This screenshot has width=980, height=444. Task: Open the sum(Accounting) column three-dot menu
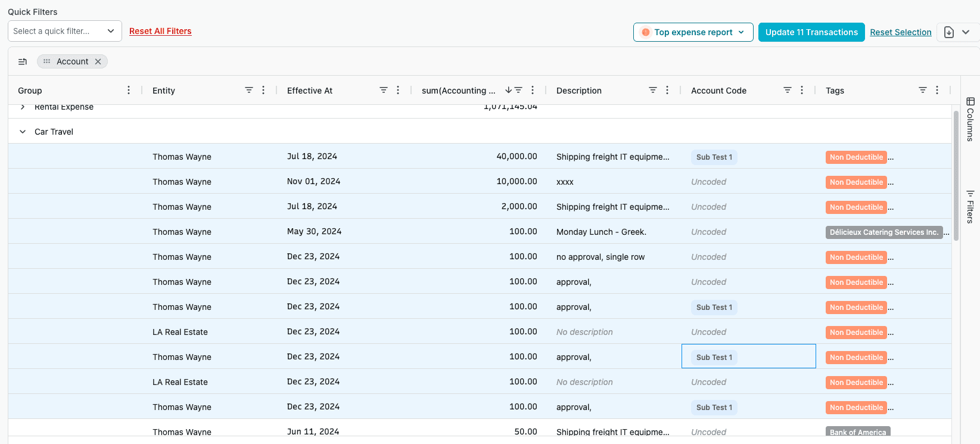tap(533, 90)
